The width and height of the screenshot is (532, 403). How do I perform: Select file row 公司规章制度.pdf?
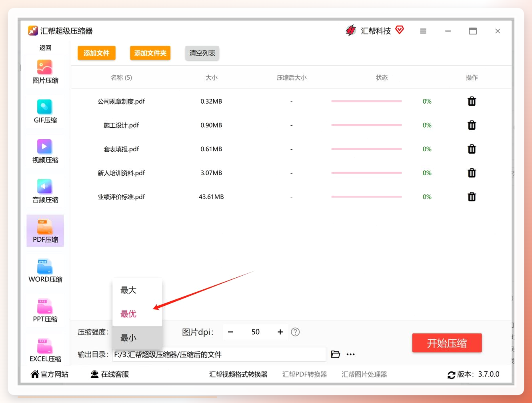click(291, 101)
